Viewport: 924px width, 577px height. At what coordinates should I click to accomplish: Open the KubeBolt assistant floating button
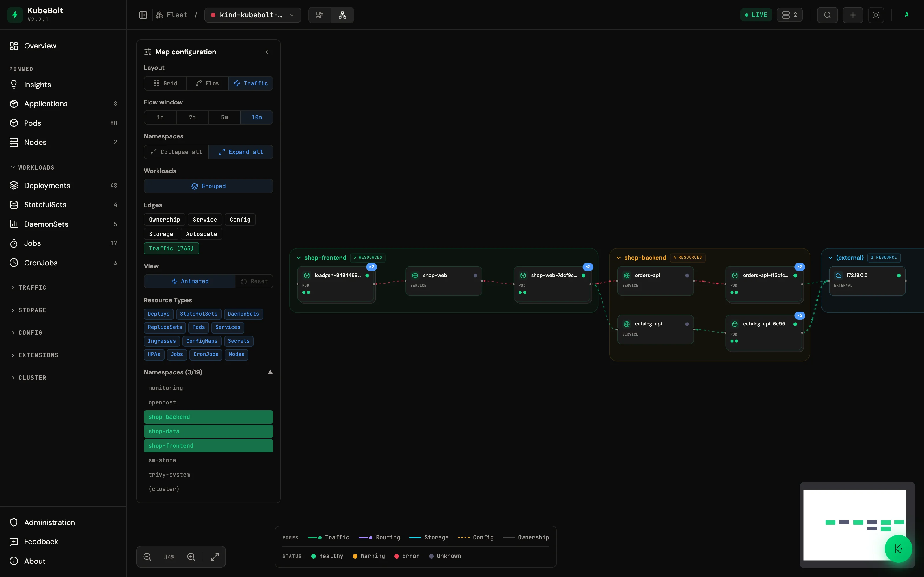point(898,549)
